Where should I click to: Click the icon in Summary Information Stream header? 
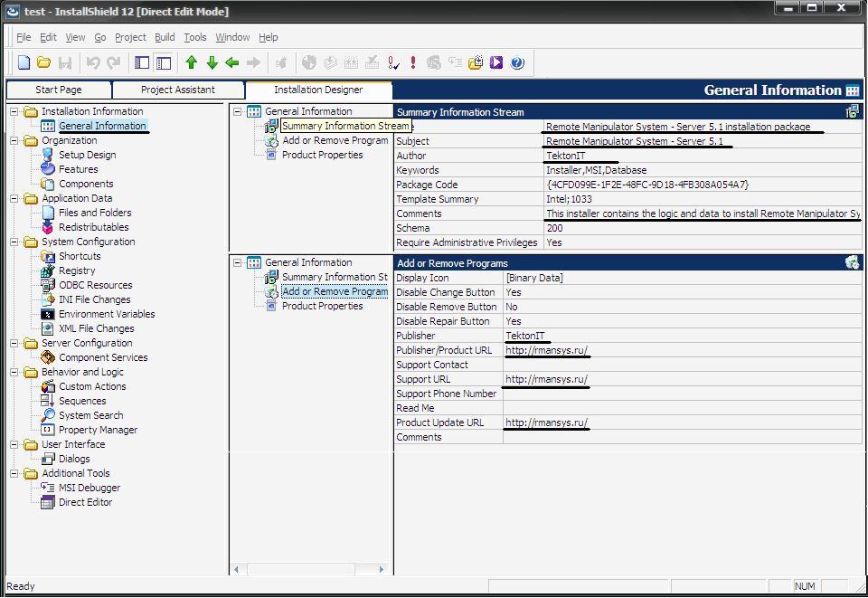pyautogui.click(x=853, y=112)
